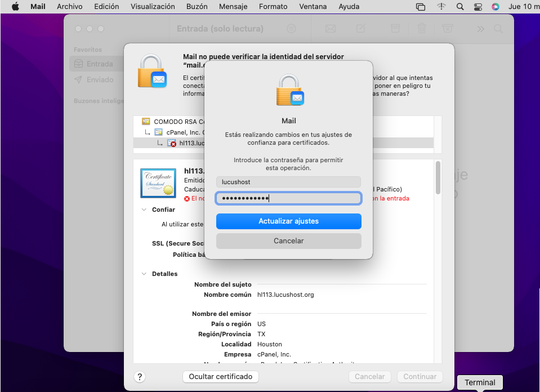Click Nombre del emisor heading
This screenshot has width=540, height=392.
pos(221,314)
